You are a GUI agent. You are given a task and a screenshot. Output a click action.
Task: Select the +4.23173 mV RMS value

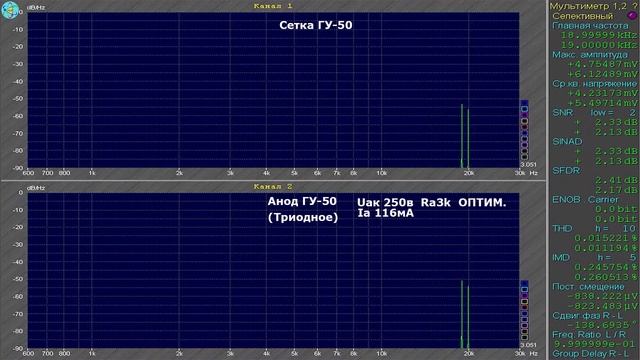tap(602, 93)
